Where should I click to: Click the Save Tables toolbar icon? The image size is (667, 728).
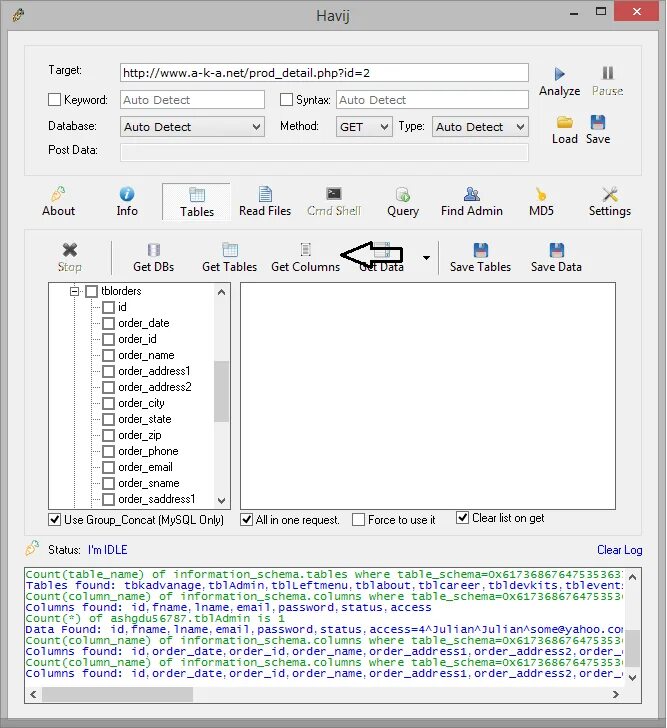coord(480,250)
